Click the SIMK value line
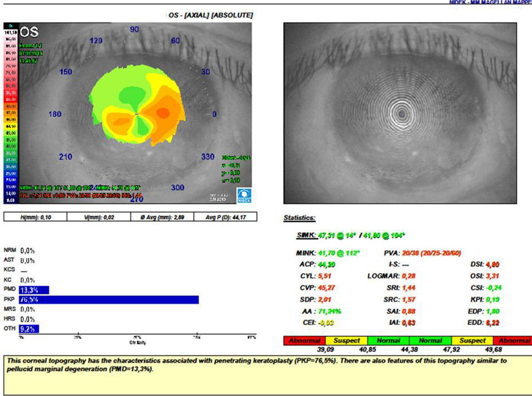The image size is (532, 396). 353,235
